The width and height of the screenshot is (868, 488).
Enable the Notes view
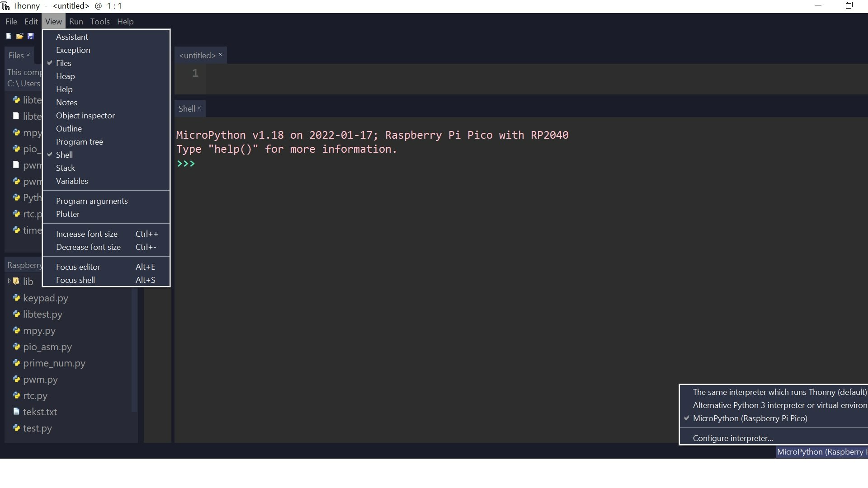coord(106,103)
